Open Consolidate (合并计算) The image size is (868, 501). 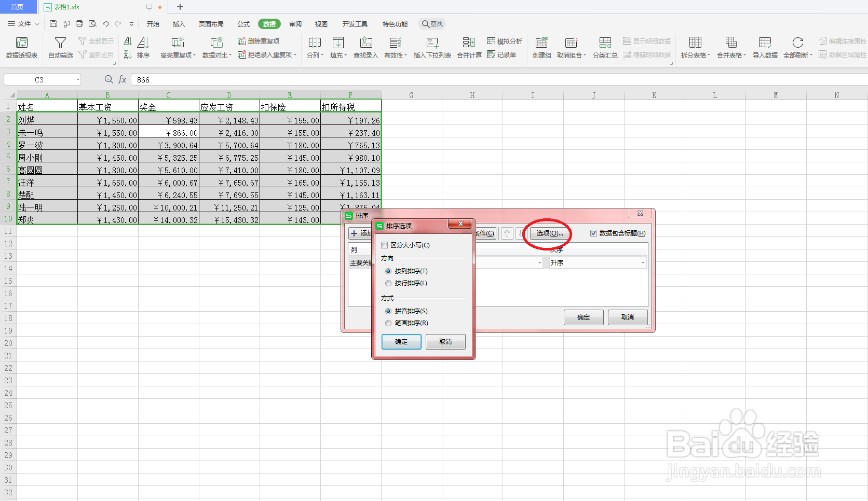click(469, 47)
